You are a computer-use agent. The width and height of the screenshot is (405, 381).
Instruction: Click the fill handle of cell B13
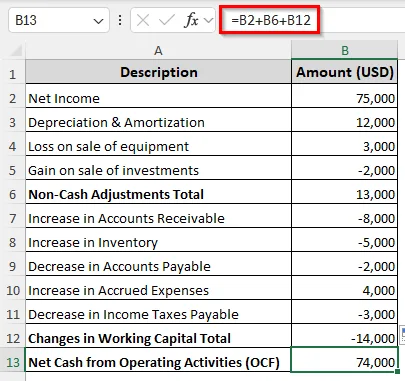(x=397, y=371)
